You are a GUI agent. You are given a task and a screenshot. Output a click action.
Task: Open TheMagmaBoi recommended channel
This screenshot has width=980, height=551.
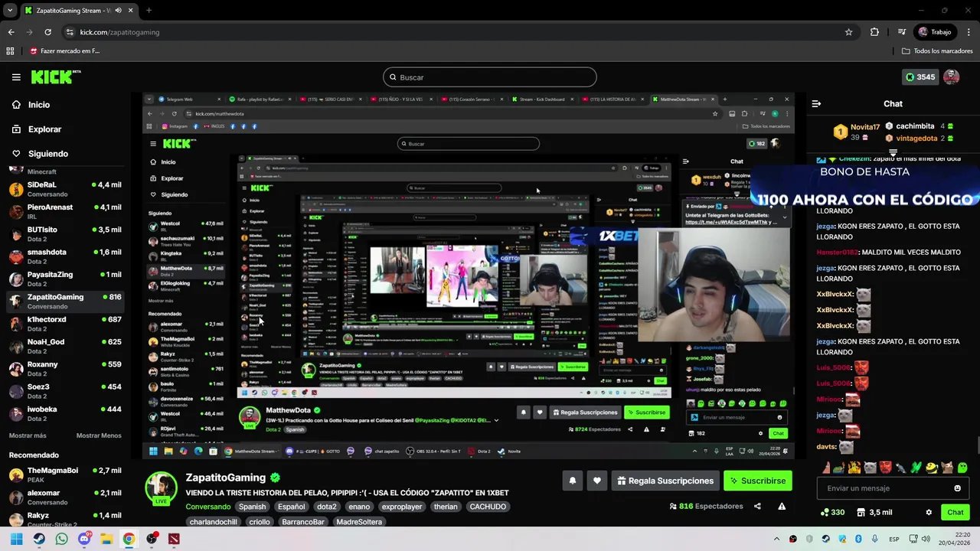65,474
